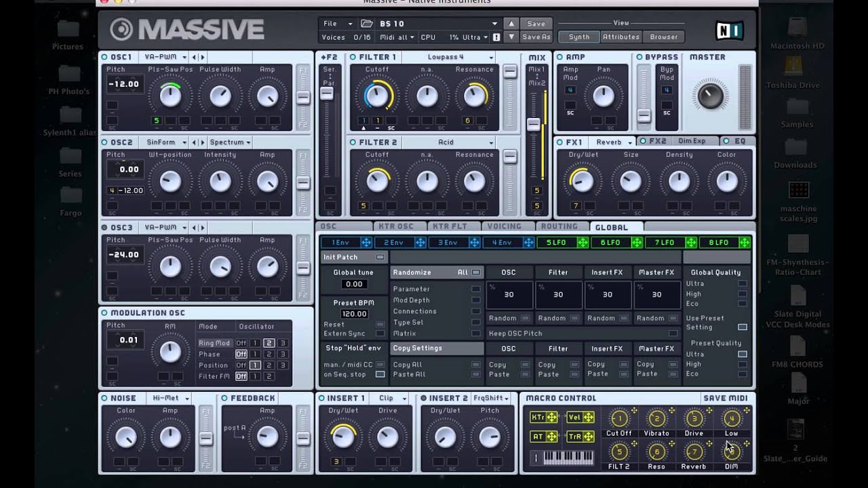The height and width of the screenshot is (488, 868).
Task: Click the Preset BPM value field
Action: 354,313
